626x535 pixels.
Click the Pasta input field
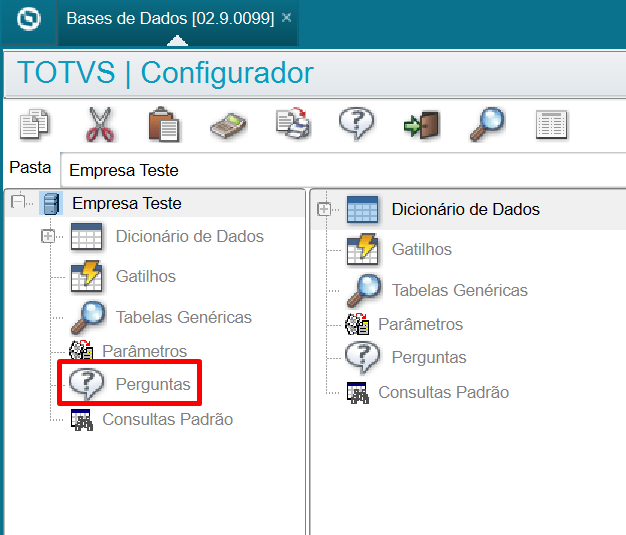(x=343, y=170)
